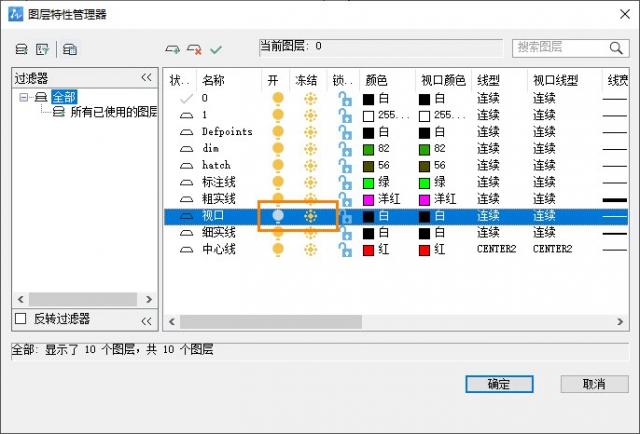Click the 线型 column header
Image resolution: width=640 pixels, height=434 pixels.
pyautogui.click(x=488, y=79)
